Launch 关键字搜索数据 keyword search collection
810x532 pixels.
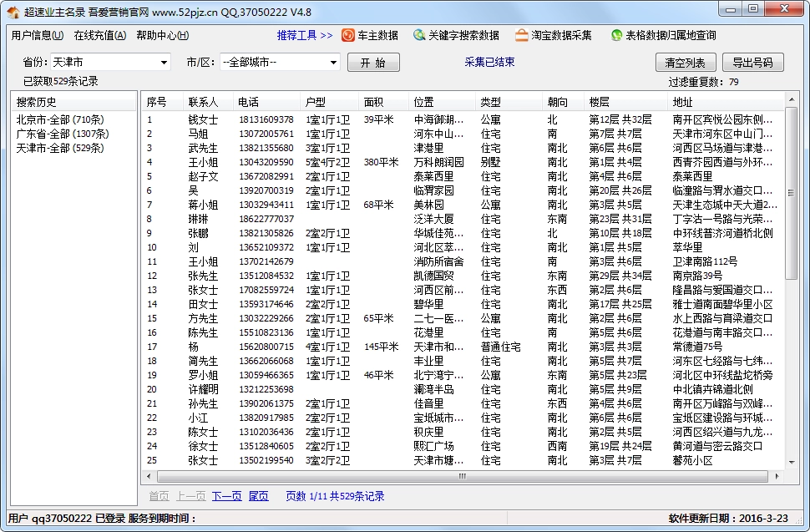(455, 35)
